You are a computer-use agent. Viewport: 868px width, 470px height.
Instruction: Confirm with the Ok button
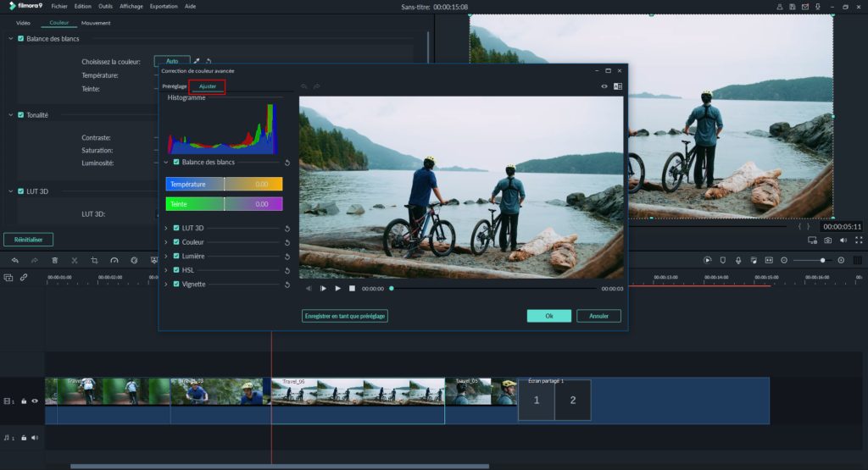549,316
